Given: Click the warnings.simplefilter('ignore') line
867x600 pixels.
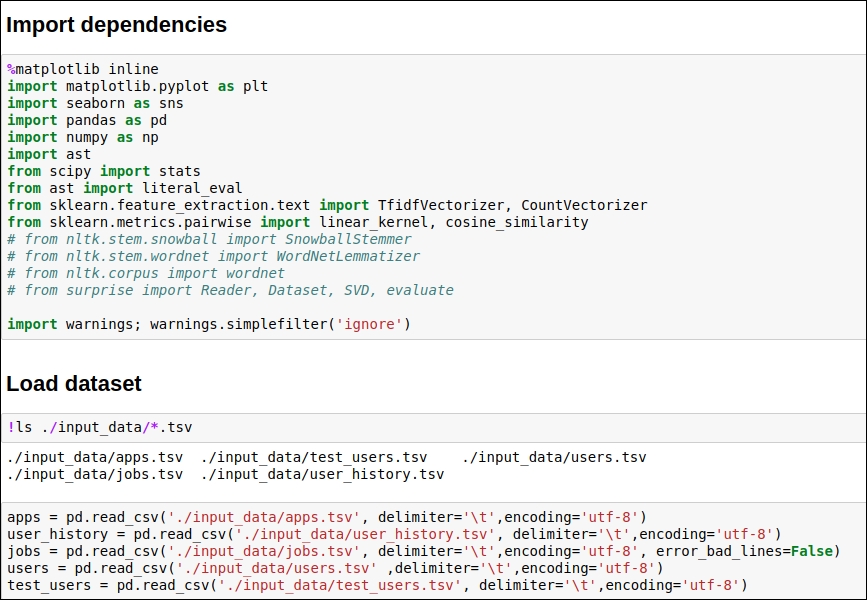Looking at the screenshot, I should pos(209,324).
